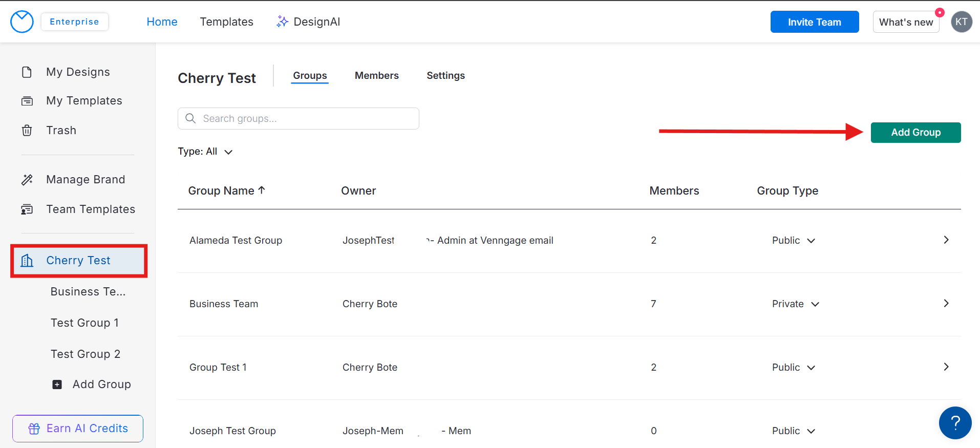Select Test Group 2 in sidebar
The width and height of the screenshot is (980, 448).
86,354
